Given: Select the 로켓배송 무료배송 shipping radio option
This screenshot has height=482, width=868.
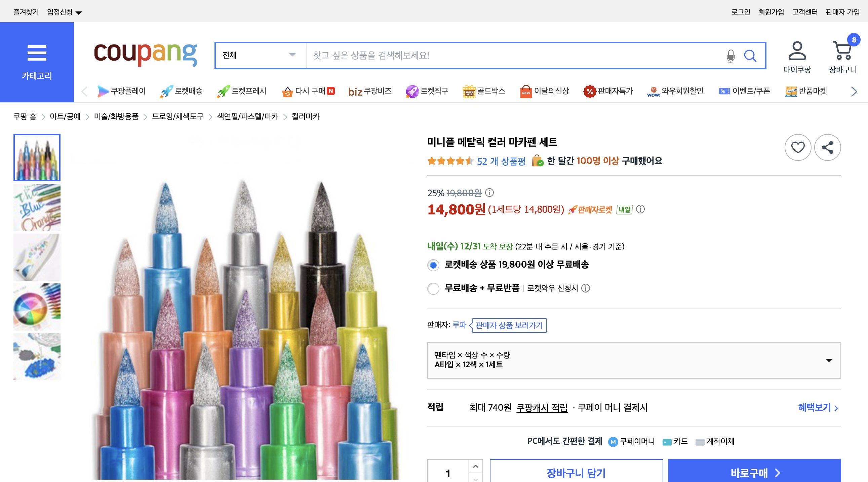Looking at the screenshot, I should [x=433, y=266].
